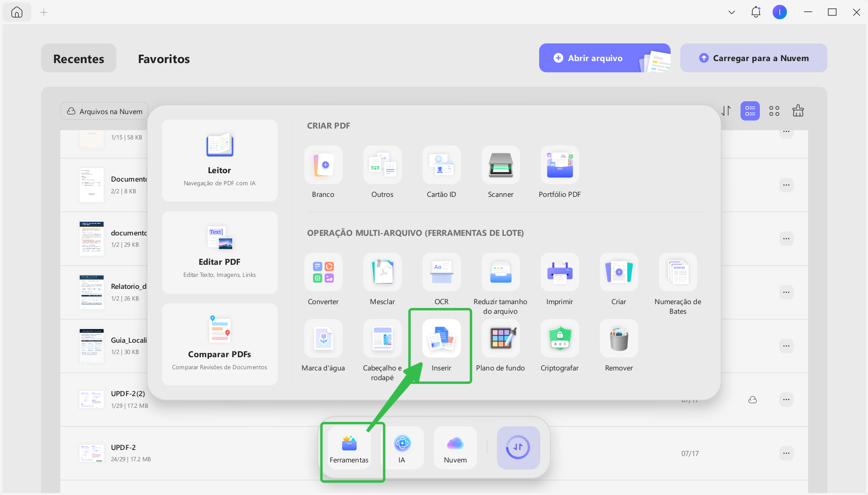Open the batch Imprimir tool
Image resolution: width=868 pixels, height=495 pixels.
[x=560, y=272]
